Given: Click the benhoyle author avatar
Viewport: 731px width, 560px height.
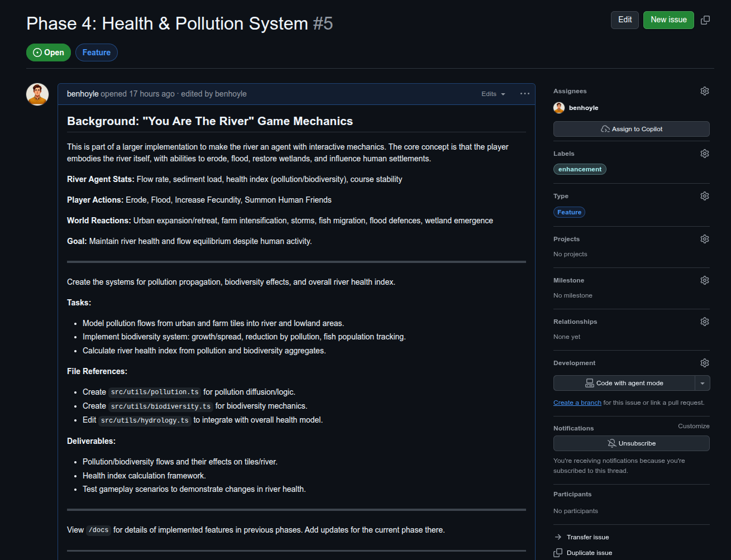Looking at the screenshot, I should tap(37, 94).
